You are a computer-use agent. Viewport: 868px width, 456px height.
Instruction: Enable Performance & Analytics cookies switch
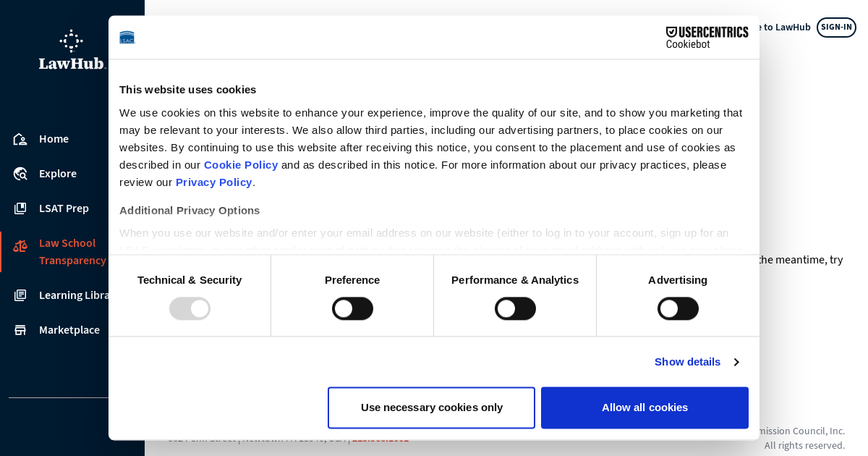point(515,308)
